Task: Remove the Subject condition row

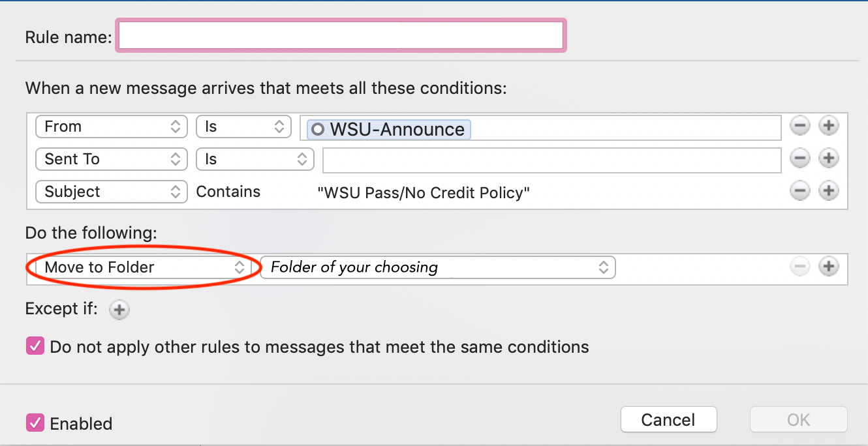Action: pyautogui.click(x=800, y=191)
